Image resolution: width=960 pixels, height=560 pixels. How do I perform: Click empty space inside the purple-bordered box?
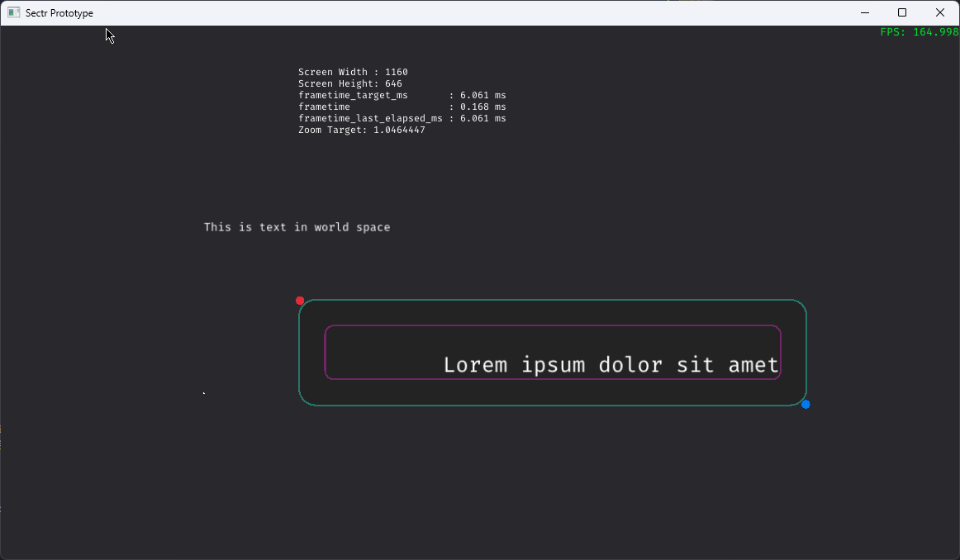click(380, 353)
